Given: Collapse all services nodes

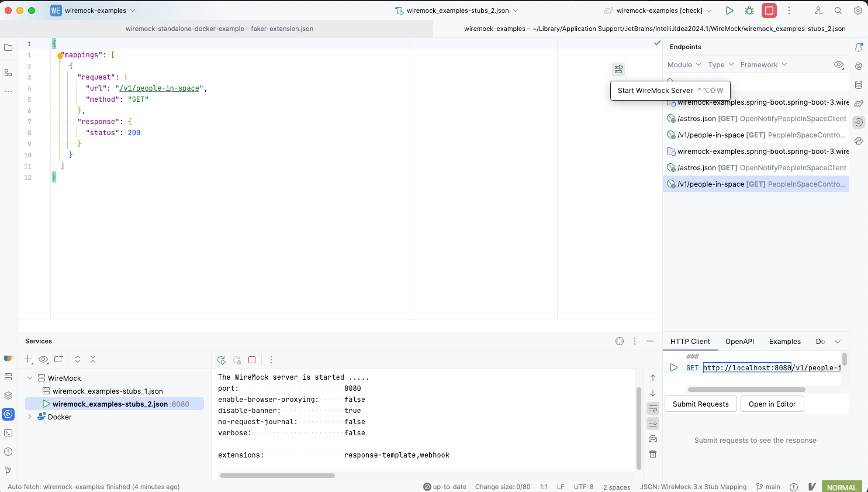Looking at the screenshot, I should [x=93, y=359].
